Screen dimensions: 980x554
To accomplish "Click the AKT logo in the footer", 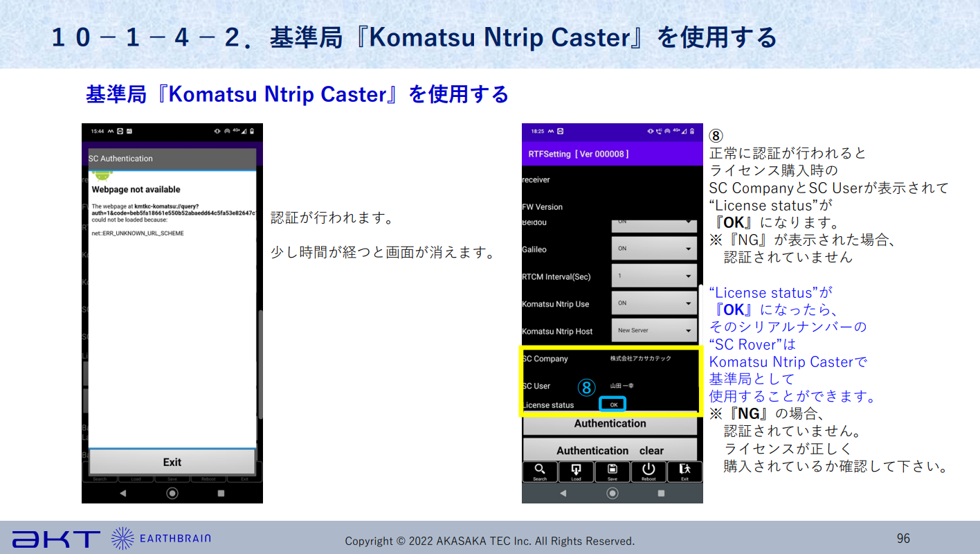I will (x=56, y=539).
